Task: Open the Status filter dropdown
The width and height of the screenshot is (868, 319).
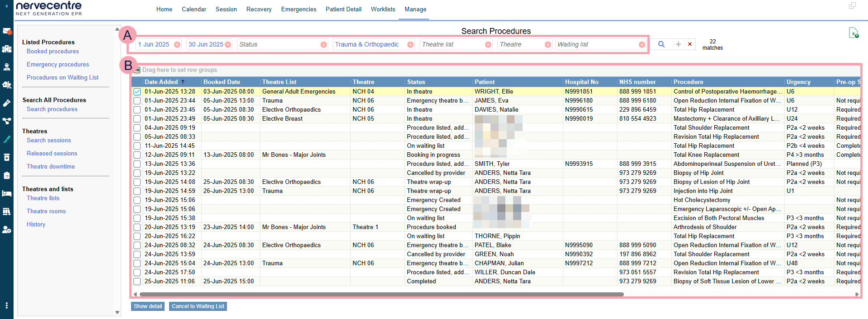Action: 278,44
